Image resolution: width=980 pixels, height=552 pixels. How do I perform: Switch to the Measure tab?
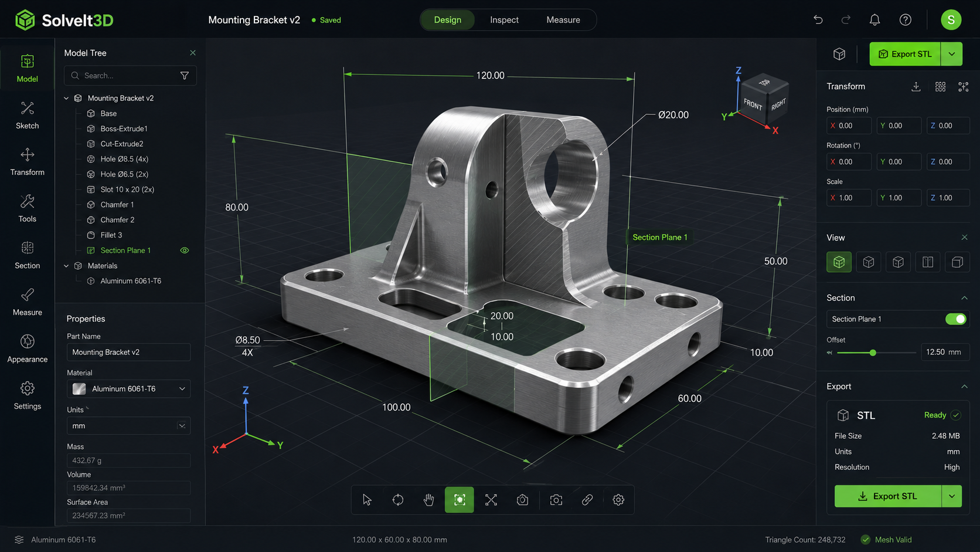click(563, 20)
